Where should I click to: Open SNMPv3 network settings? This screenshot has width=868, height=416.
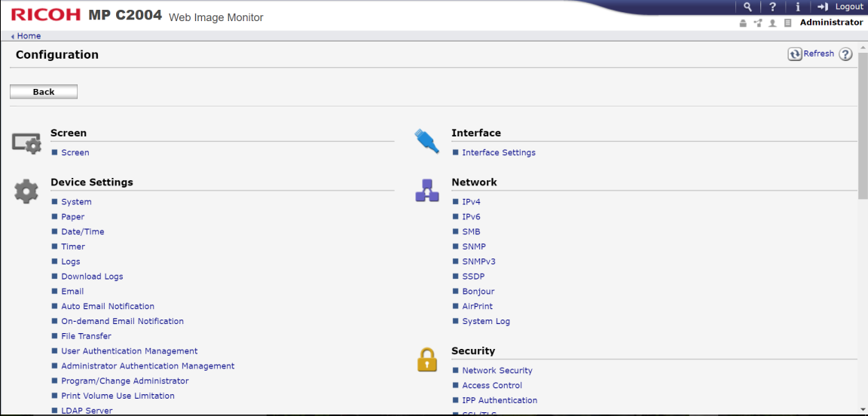[x=478, y=262]
